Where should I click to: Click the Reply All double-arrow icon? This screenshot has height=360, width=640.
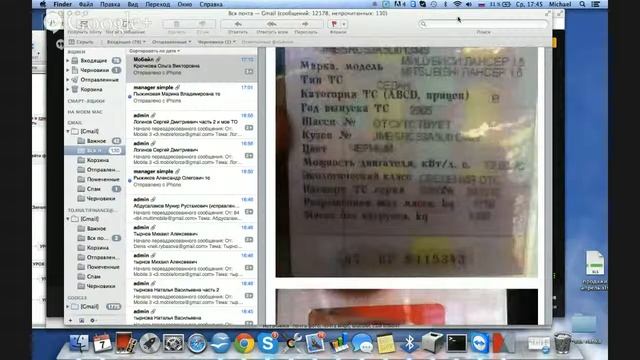(x=271, y=24)
